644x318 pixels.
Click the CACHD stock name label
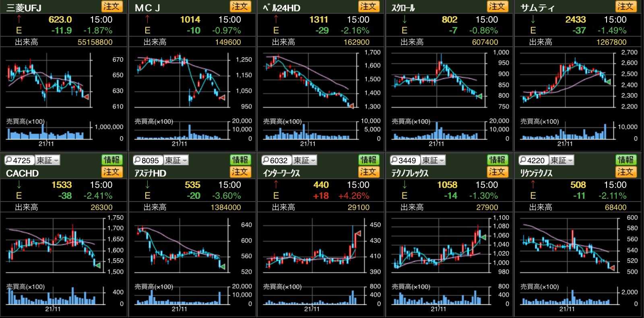22,173
